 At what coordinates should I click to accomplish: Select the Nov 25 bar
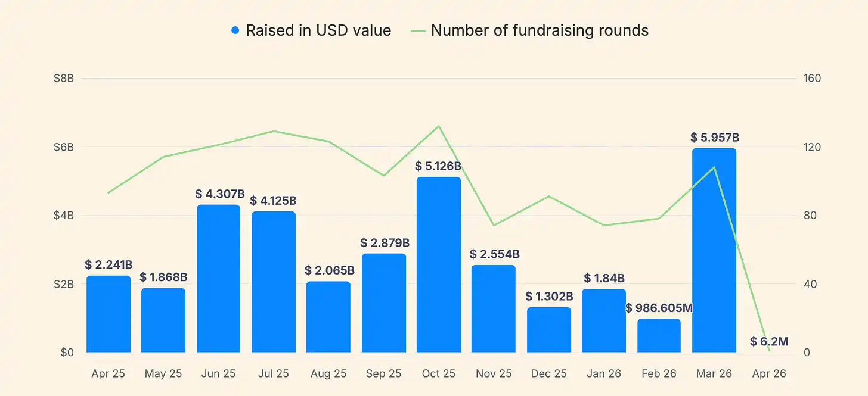click(x=494, y=308)
